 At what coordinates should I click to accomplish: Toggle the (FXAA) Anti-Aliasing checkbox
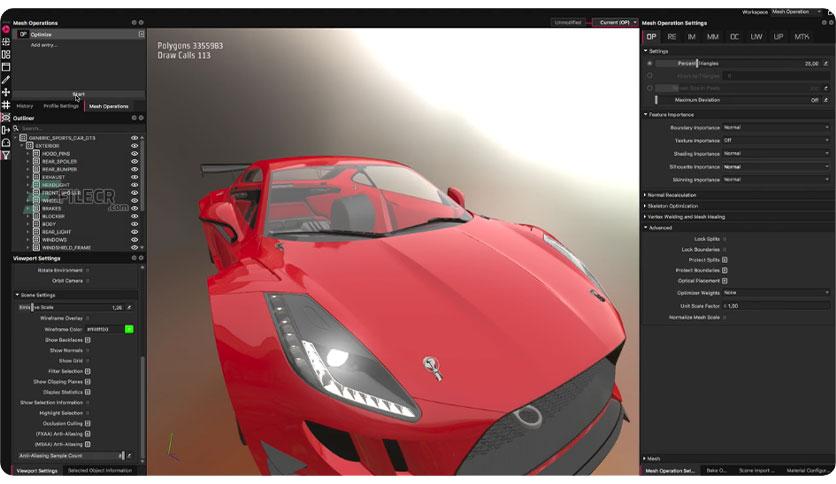click(87, 434)
